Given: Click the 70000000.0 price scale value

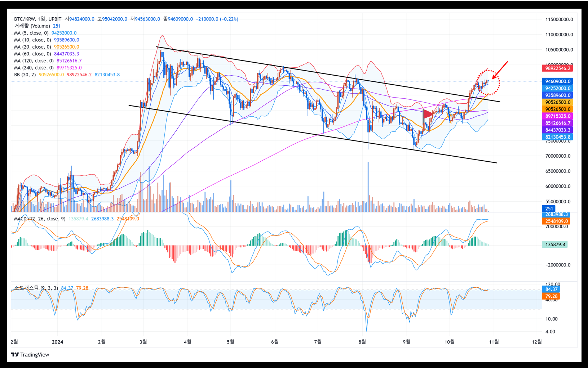Looking at the screenshot, I should 558,156.
